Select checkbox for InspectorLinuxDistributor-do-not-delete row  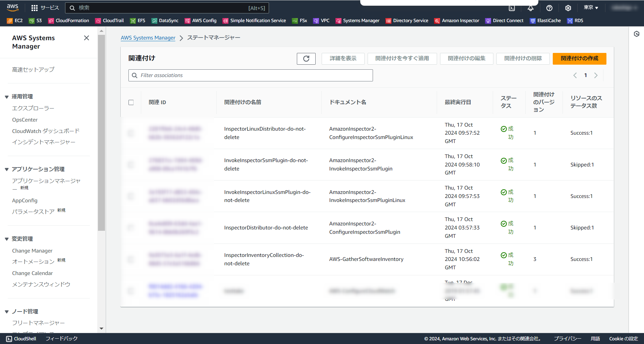(x=131, y=133)
